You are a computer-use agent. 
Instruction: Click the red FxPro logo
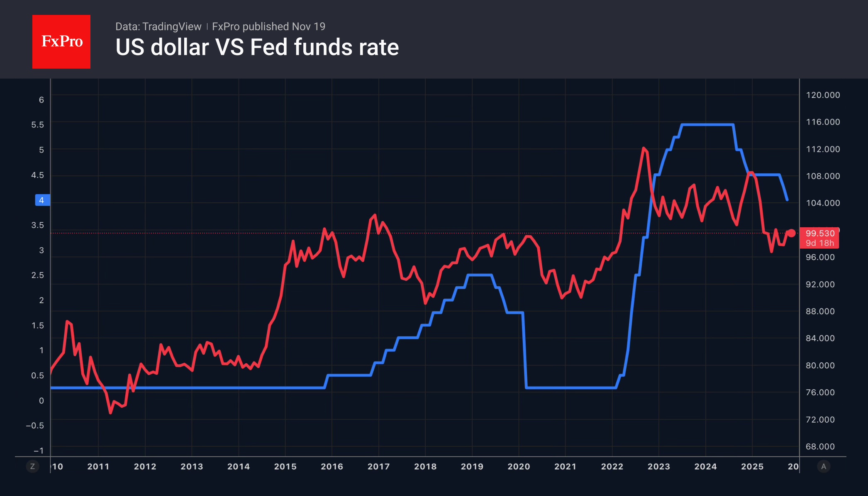pyautogui.click(x=61, y=42)
